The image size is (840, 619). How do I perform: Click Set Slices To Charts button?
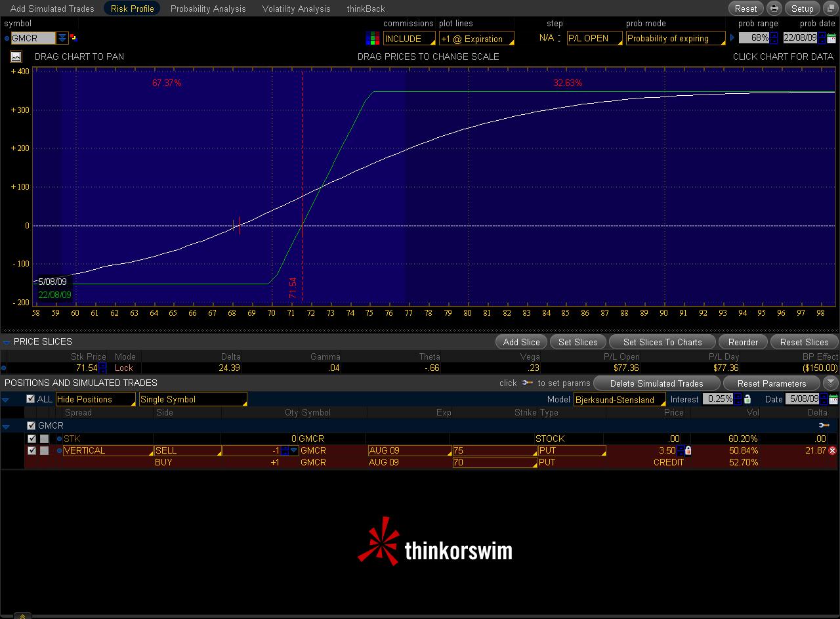click(x=662, y=342)
